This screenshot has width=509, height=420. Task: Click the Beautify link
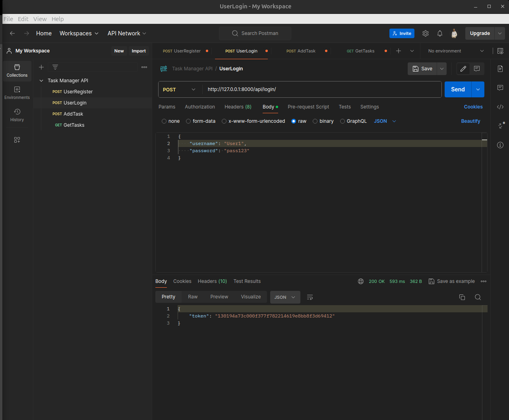(x=470, y=121)
